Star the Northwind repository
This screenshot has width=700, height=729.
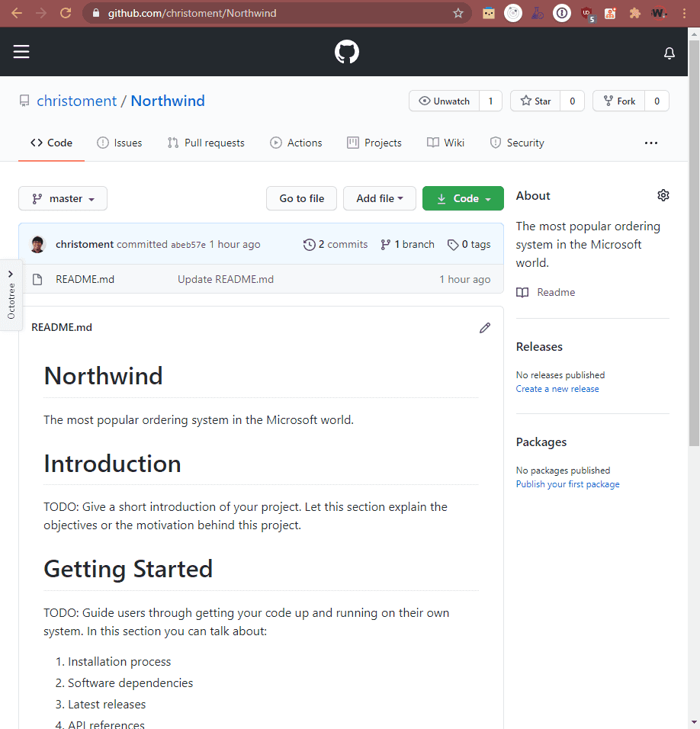pos(535,101)
